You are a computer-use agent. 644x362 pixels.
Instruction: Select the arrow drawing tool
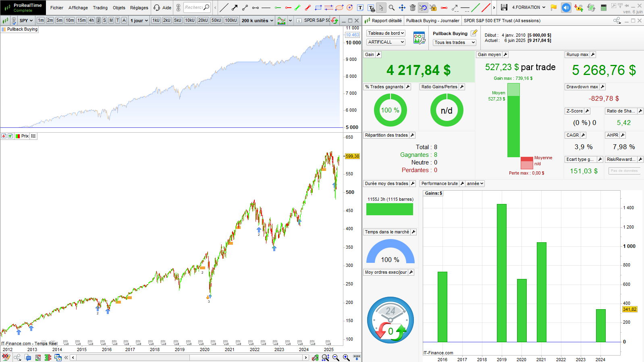(x=235, y=7)
